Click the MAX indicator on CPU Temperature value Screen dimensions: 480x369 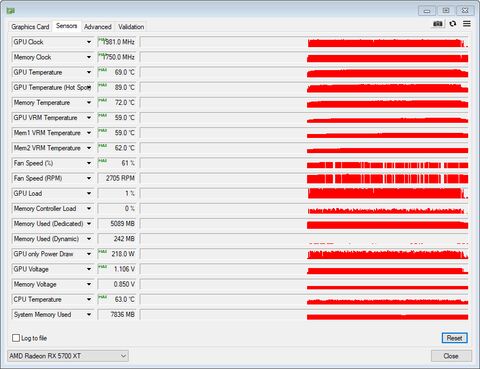coord(102,297)
